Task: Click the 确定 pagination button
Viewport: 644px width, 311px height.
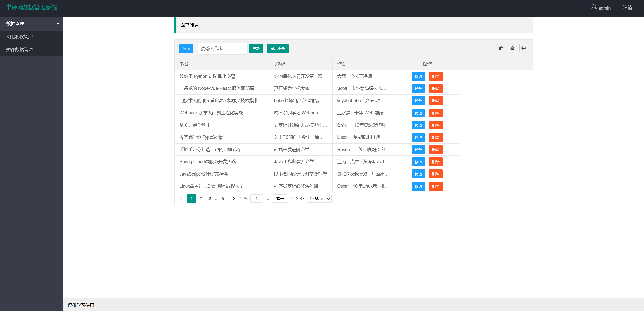Action: (x=280, y=199)
